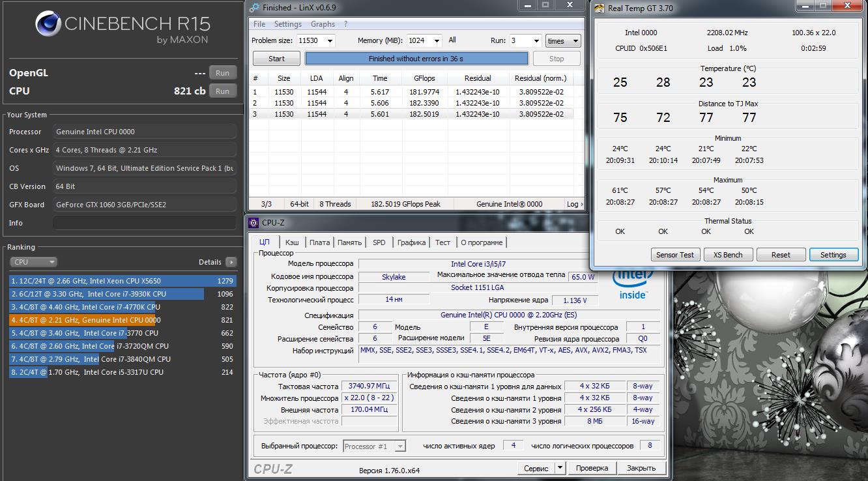Image resolution: width=868 pixels, height=481 pixels.
Task: Click the 2208.02 MHz reading in Real Temp
Action: (727, 33)
